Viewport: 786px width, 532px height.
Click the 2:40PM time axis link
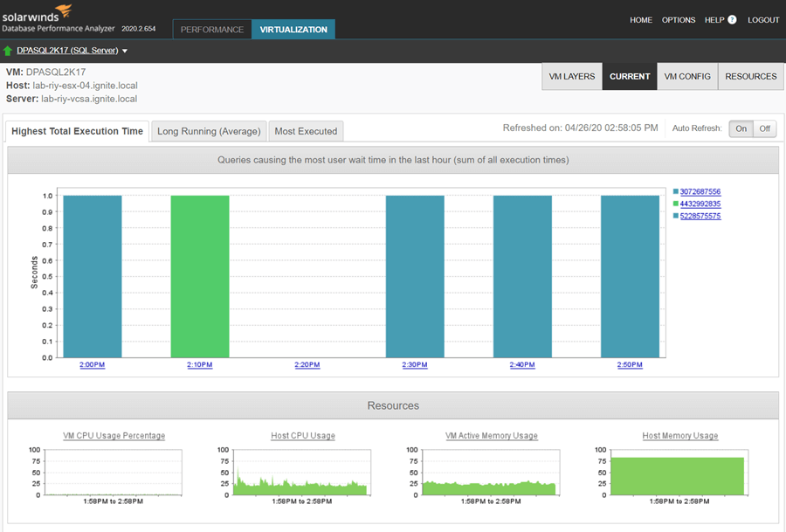522,364
